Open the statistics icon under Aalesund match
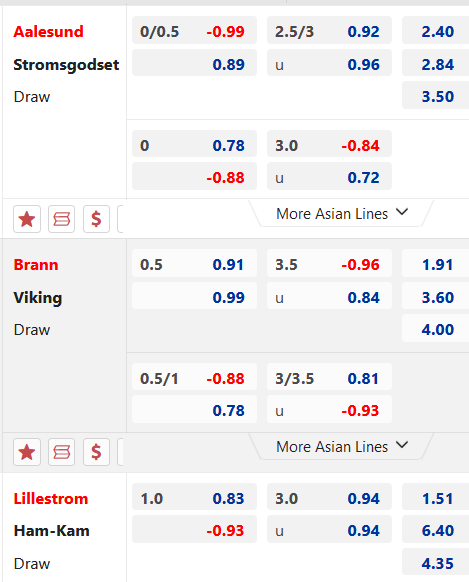This screenshot has height=582, width=469. pos(62,219)
